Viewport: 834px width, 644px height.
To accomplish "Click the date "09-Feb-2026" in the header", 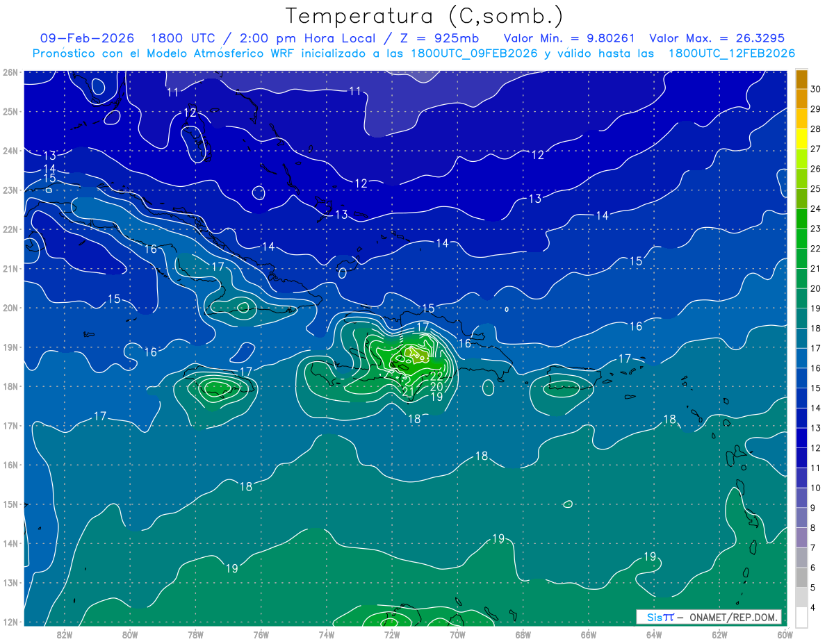I will pyautogui.click(x=87, y=38).
